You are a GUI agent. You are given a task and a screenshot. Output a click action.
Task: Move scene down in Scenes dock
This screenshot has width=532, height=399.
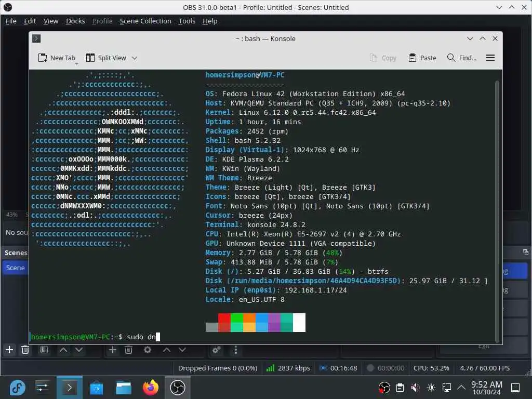click(79, 350)
